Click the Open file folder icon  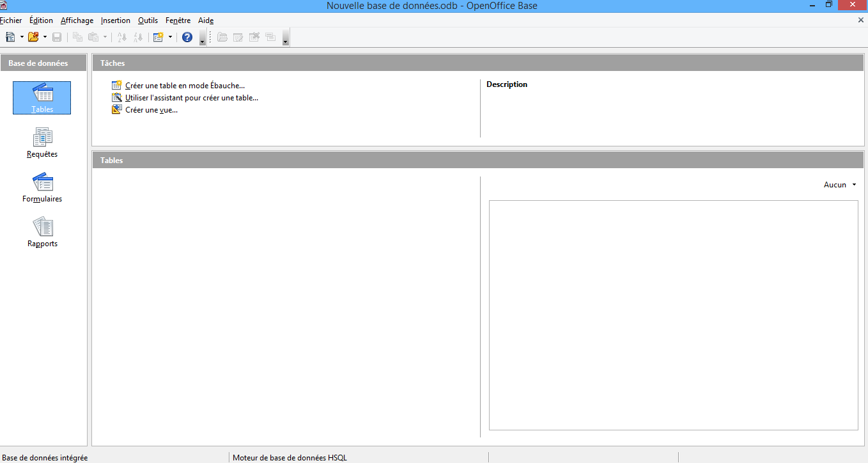[x=33, y=37]
